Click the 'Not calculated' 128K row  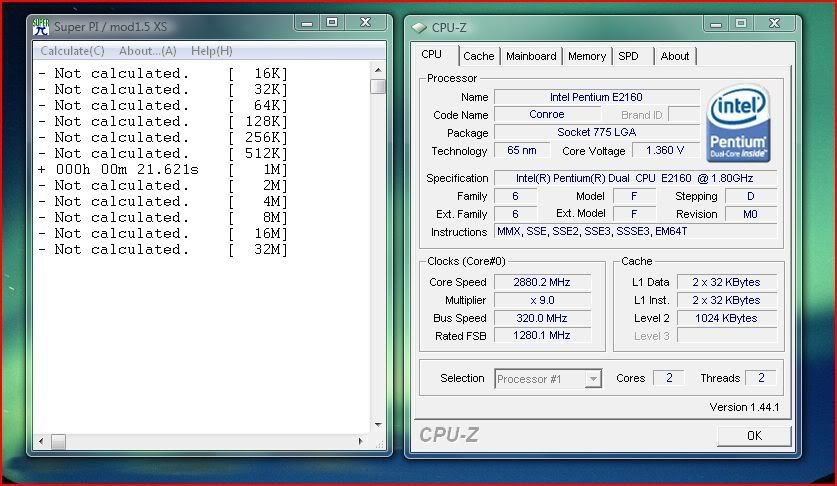[x=163, y=122]
